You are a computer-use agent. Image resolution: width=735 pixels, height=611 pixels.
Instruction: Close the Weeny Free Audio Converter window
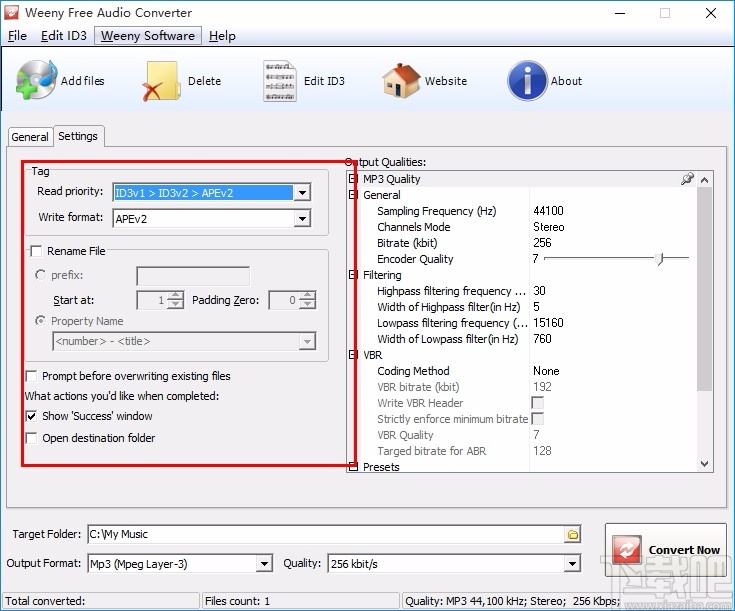click(x=711, y=13)
